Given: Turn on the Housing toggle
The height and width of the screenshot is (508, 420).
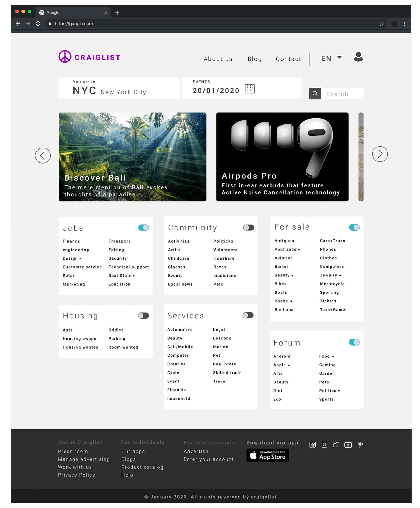Looking at the screenshot, I should coord(143,316).
